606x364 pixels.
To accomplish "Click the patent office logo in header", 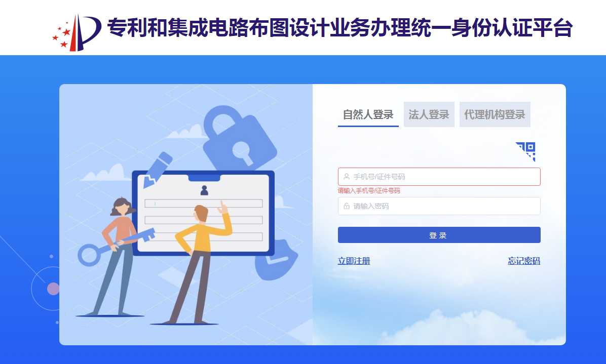I will click(x=77, y=33).
